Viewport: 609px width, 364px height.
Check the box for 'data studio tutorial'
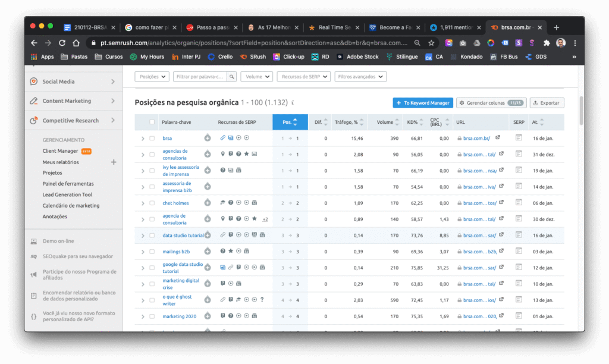point(152,236)
